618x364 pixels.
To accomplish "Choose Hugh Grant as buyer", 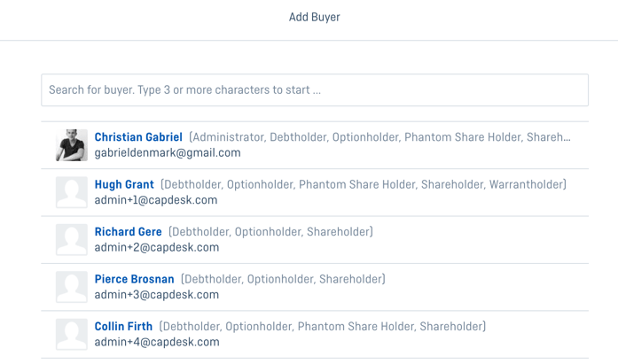I will (x=124, y=184).
